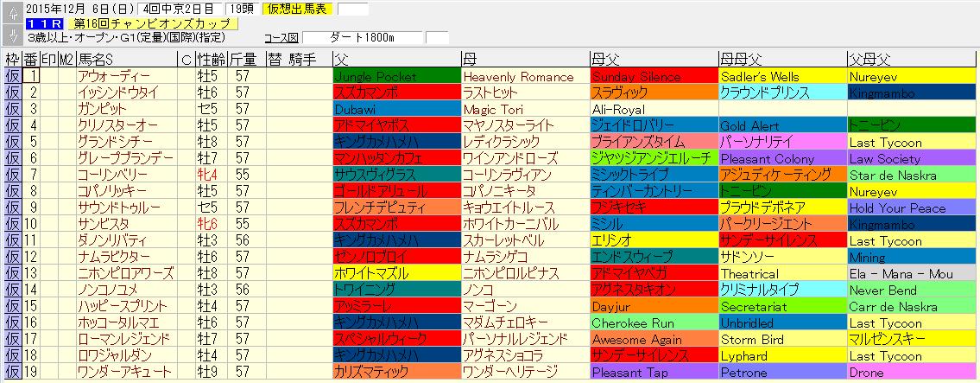Select horse ワンダーアキュート

point(127,372)
